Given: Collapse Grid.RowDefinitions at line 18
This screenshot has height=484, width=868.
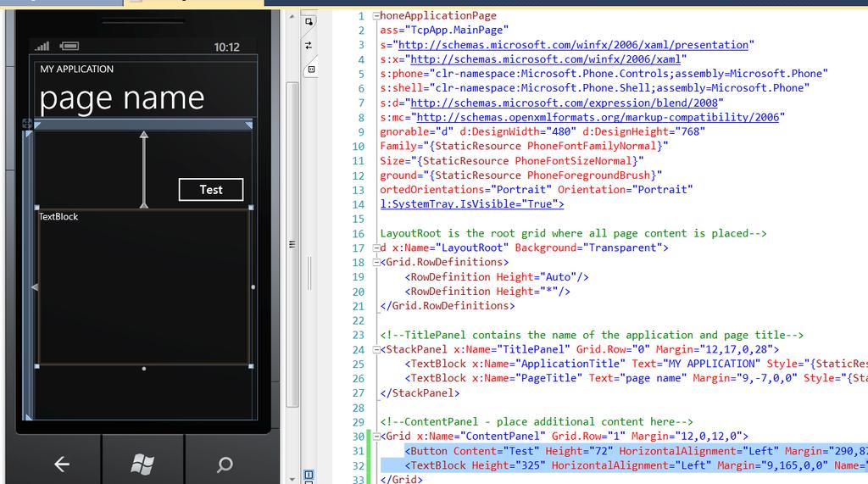Looking at the screenshot, I should [376, 263].
